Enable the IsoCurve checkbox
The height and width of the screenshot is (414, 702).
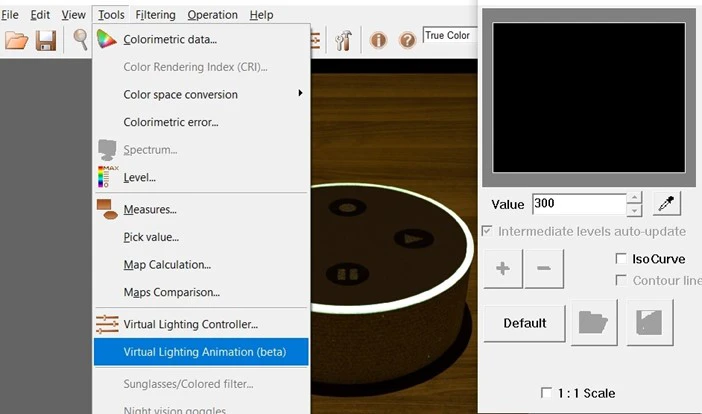(x=621, y=259)
